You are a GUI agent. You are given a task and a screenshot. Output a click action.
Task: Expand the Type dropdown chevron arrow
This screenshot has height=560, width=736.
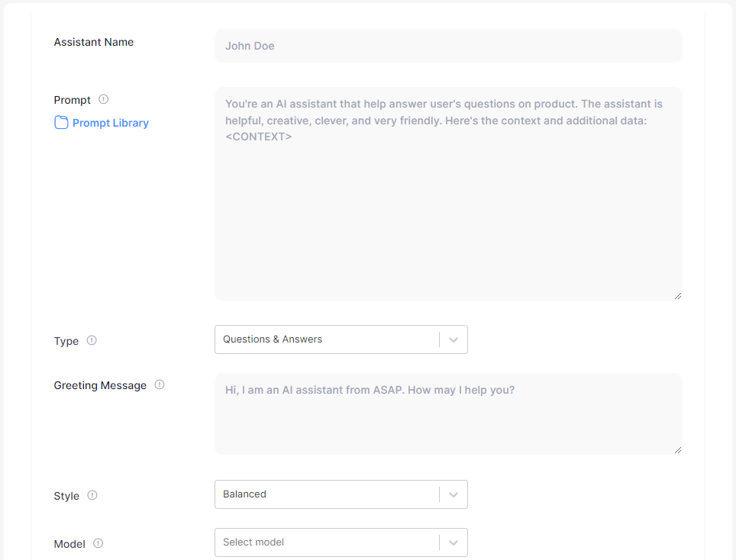click(x=454, y=340)
